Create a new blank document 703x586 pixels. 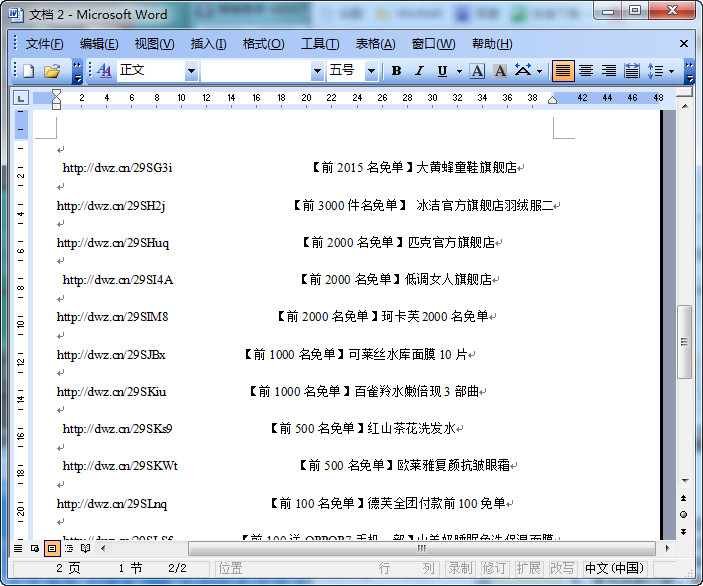[29, 71]
